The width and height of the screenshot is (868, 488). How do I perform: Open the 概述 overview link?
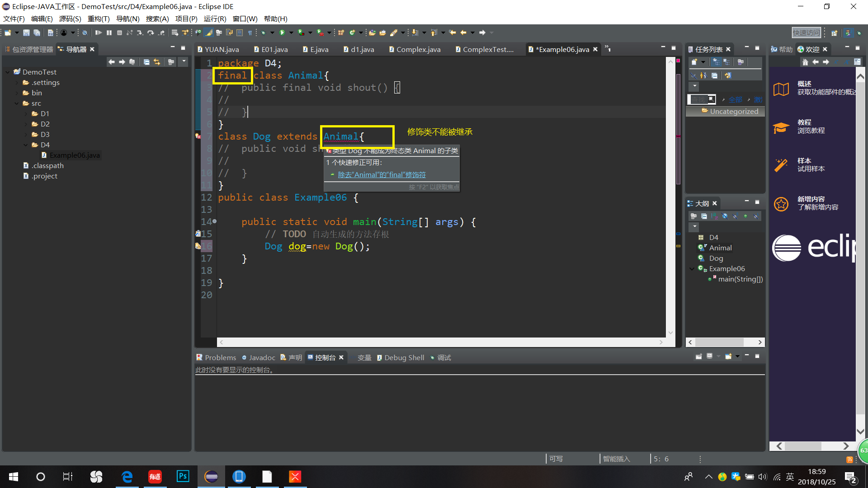click(x=804, y=84)
